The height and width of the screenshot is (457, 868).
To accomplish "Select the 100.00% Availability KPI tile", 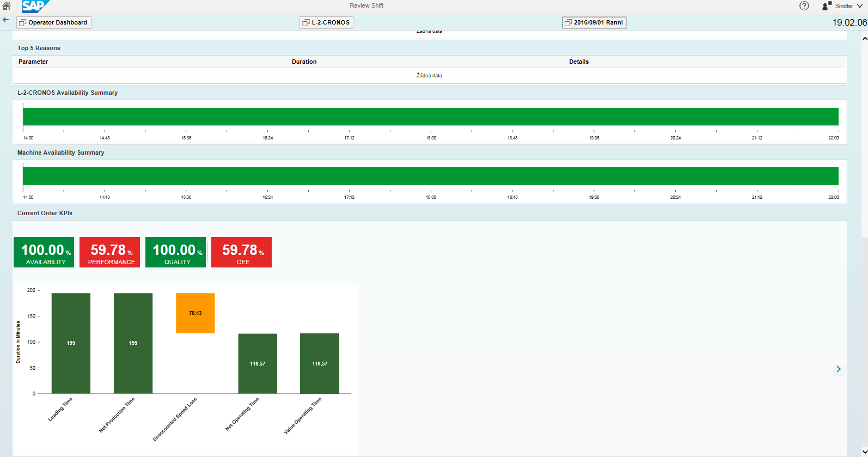I will click(x=44, y=252).
